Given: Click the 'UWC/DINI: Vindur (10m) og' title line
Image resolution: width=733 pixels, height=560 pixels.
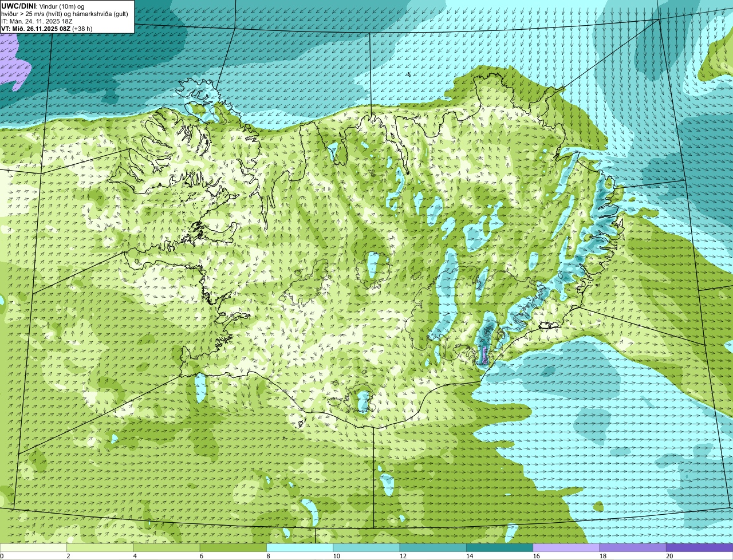Looking at the screenshot, I should pyautogui.click(x=43, y=6).
